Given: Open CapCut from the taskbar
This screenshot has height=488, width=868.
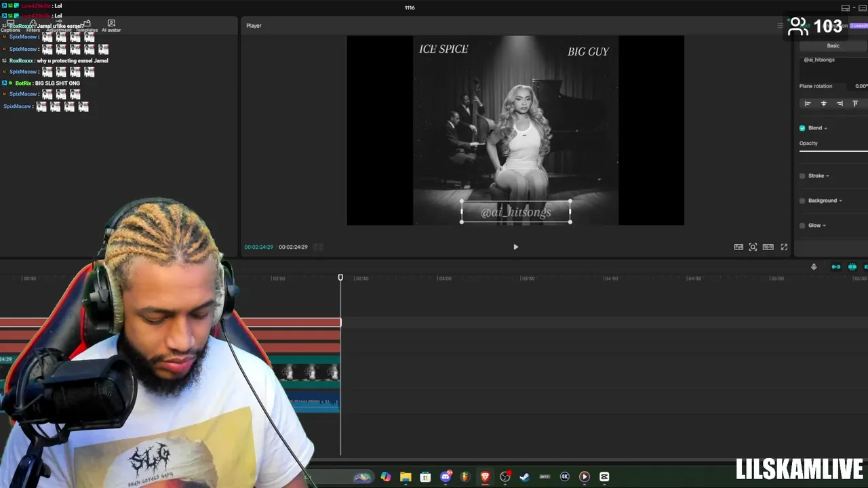Looking at the screenshot, I should 604,477.
